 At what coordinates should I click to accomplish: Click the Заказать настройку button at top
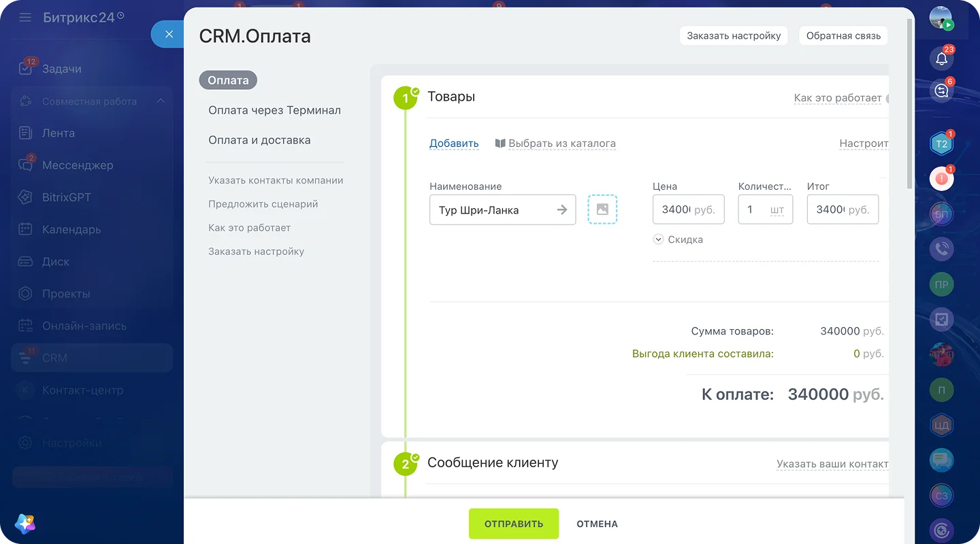point(734,35)
